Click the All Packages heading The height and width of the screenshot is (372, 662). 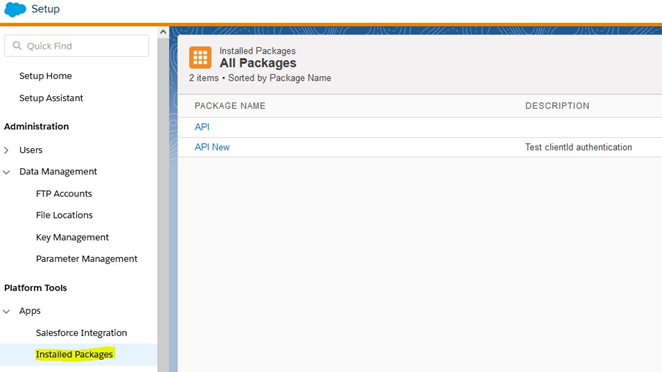coord(258,63)
